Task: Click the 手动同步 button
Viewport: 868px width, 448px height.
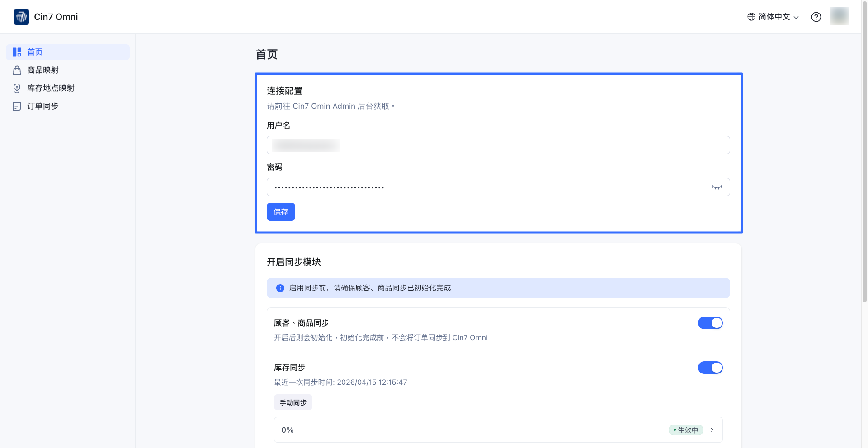Action: click(x=293, y=402)
